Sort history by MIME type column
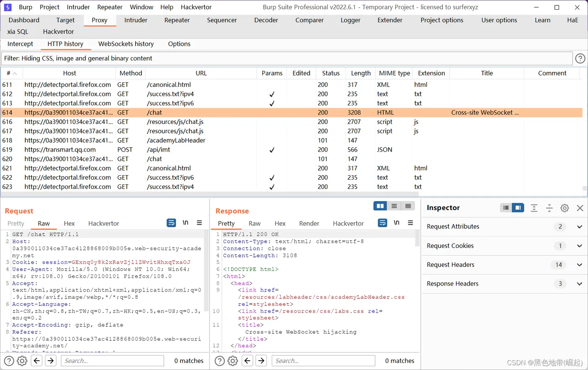588x370 pixels. (x=394, y=73)
